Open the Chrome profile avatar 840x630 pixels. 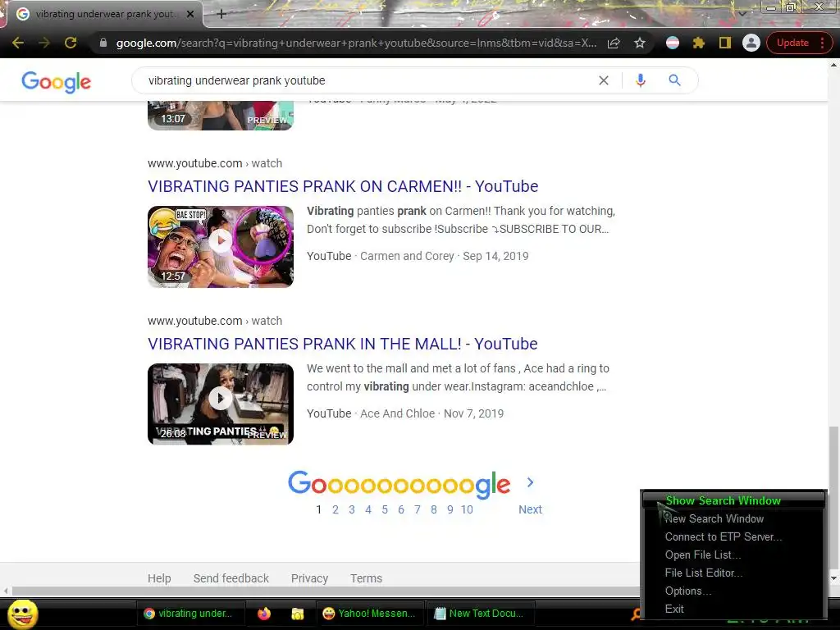pyautogui.click(x=751, y=43)
